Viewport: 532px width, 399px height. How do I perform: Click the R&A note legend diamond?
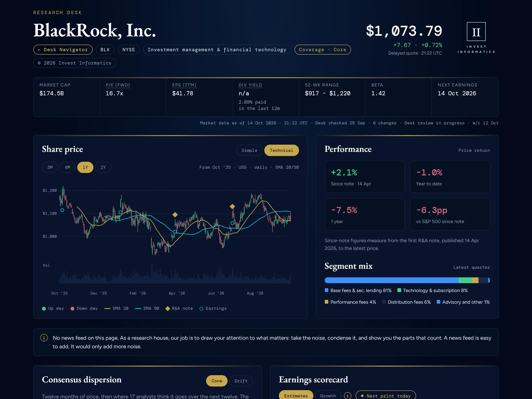[x=167, y=308]
